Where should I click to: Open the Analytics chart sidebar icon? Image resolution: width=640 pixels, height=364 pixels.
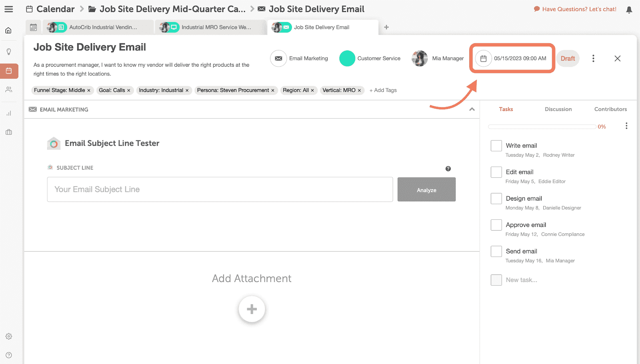(x=9, y=113)
